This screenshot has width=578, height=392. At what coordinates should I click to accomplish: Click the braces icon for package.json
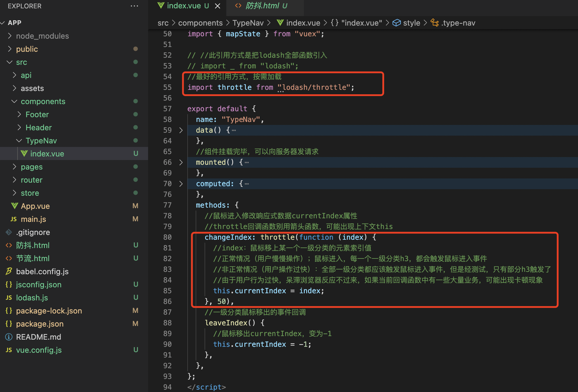point(9,324)
